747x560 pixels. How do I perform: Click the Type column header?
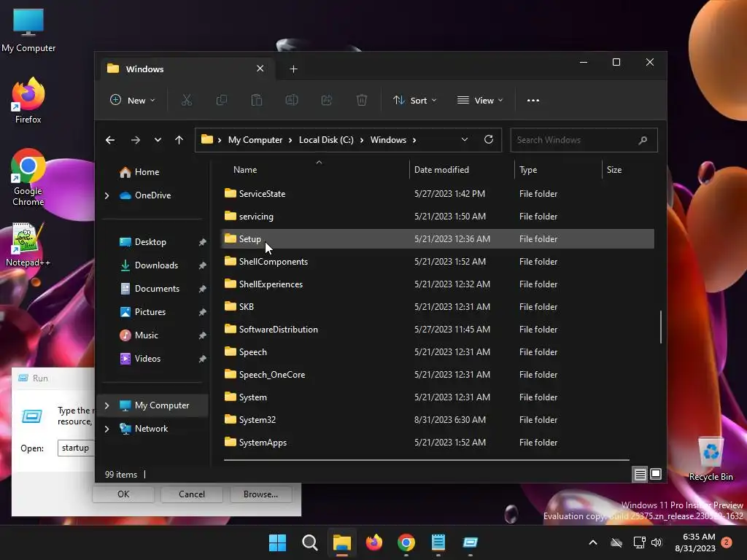point(558,170)
